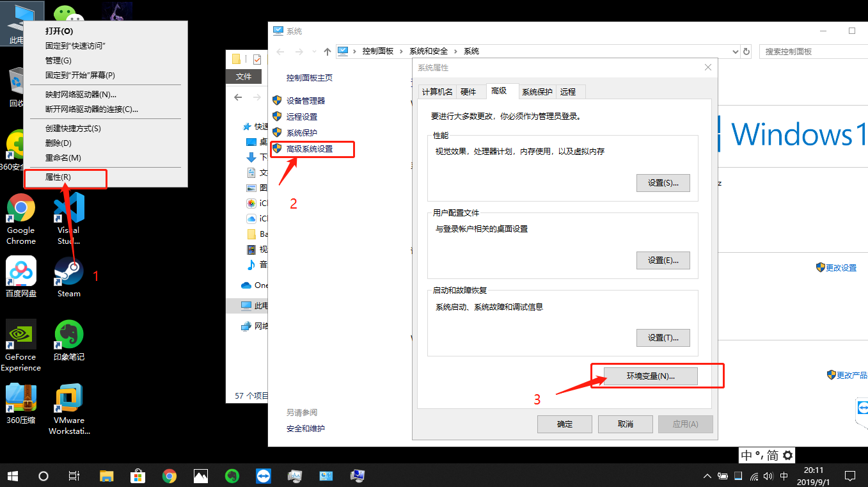Open GeForce Experience from the desktop
This screenshot has width=868, height=487.
[x=20, y=334]
